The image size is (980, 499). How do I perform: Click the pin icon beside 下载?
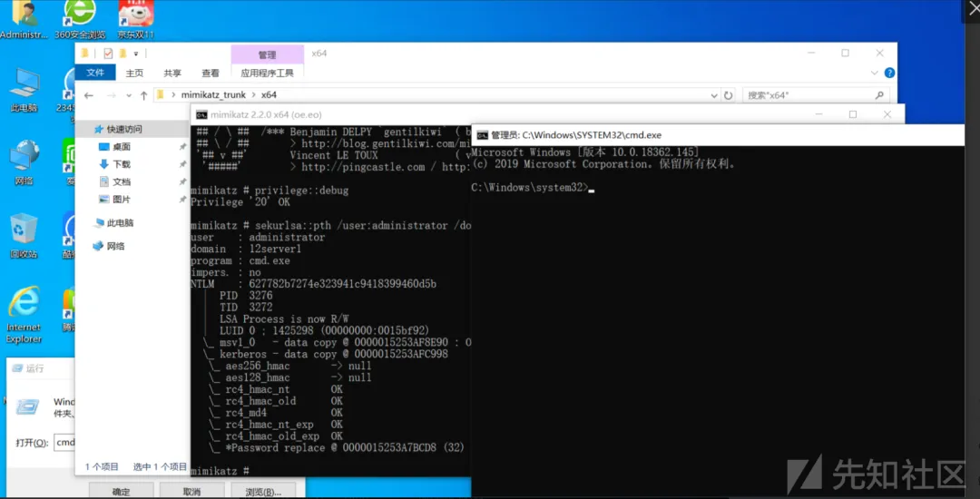(182, 164)
